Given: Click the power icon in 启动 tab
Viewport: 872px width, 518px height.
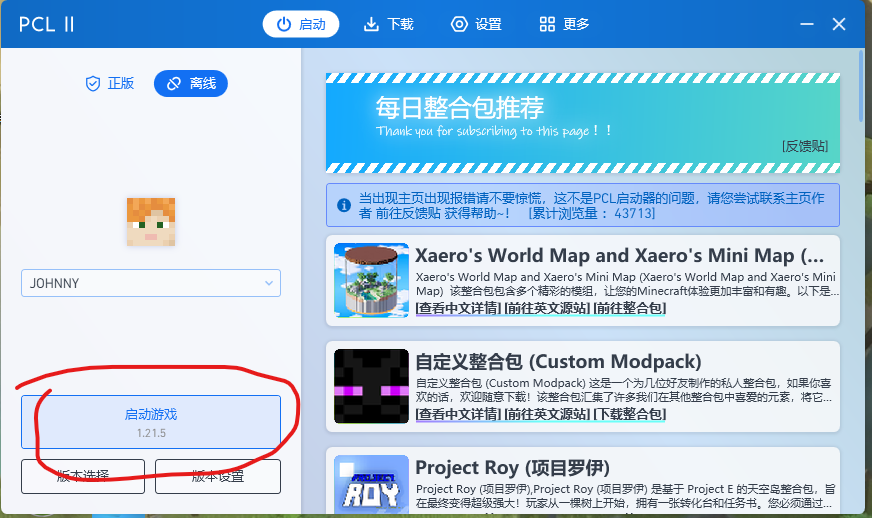Looking at the screenshot, I should [284, 24].
